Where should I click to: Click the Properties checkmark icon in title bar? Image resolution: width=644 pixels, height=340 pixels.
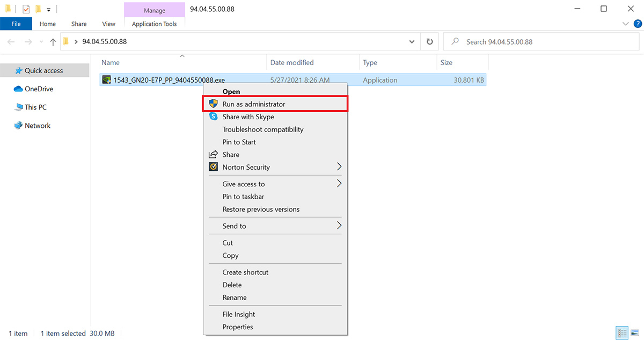(26, 9)
